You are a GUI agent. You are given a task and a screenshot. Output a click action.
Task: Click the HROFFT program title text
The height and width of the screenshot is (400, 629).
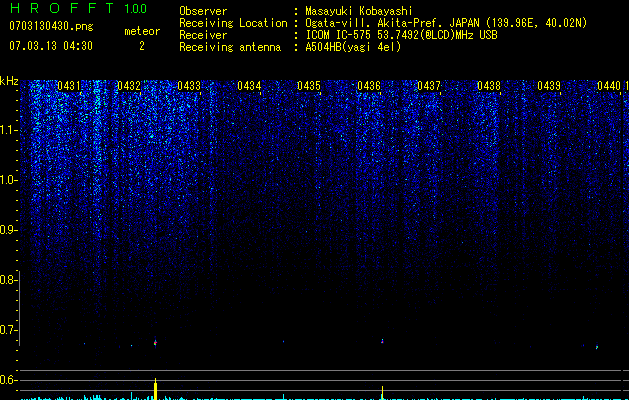[x=61, y=8]
